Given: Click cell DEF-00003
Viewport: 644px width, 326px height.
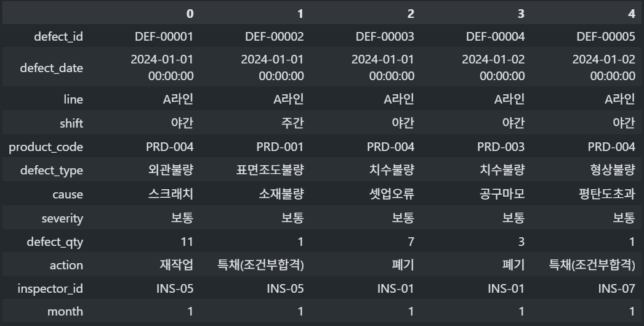Looking at the screenshot, I should click(x=385, y=36).
